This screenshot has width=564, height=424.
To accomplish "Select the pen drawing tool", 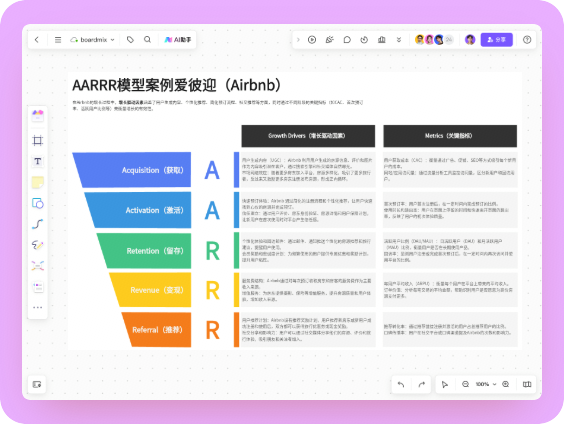I will (x=38, y=245).
